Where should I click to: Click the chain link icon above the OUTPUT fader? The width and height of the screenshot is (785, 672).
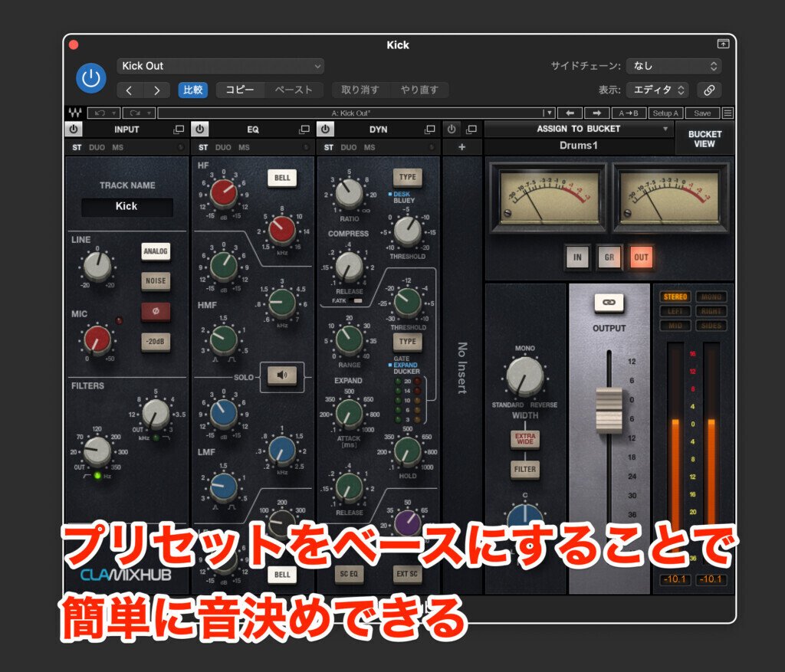coord(610,301)
